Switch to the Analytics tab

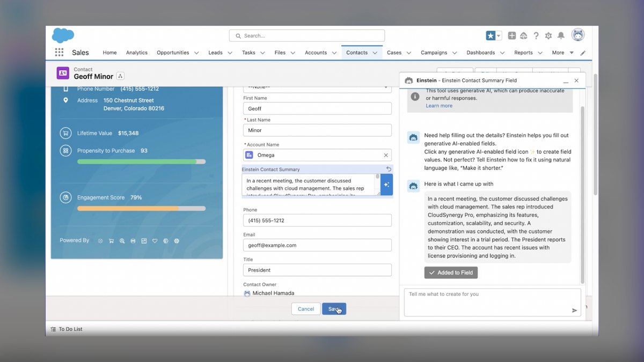(137, 53)
